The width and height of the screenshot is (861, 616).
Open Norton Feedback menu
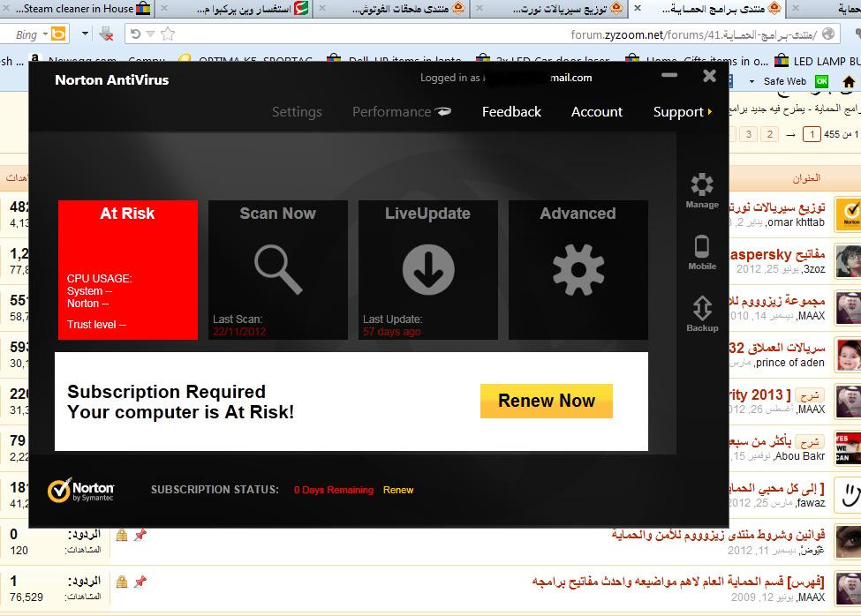coord(512,112)
